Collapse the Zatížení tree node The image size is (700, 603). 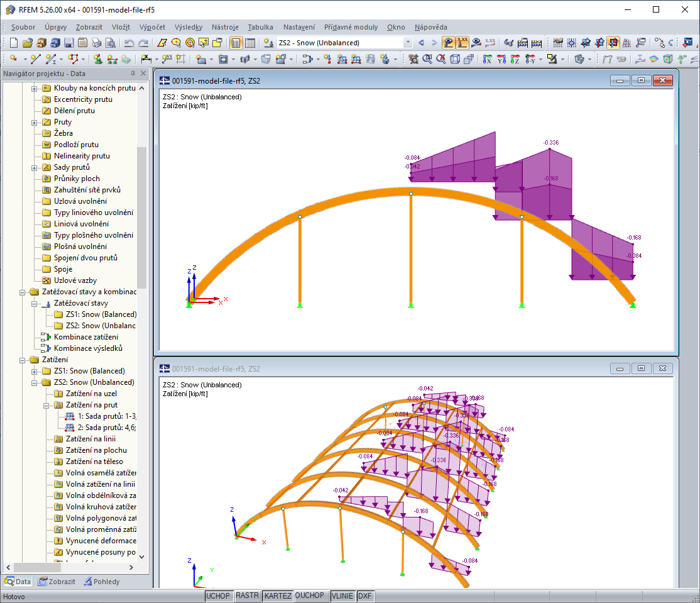[x=22, y=360]
